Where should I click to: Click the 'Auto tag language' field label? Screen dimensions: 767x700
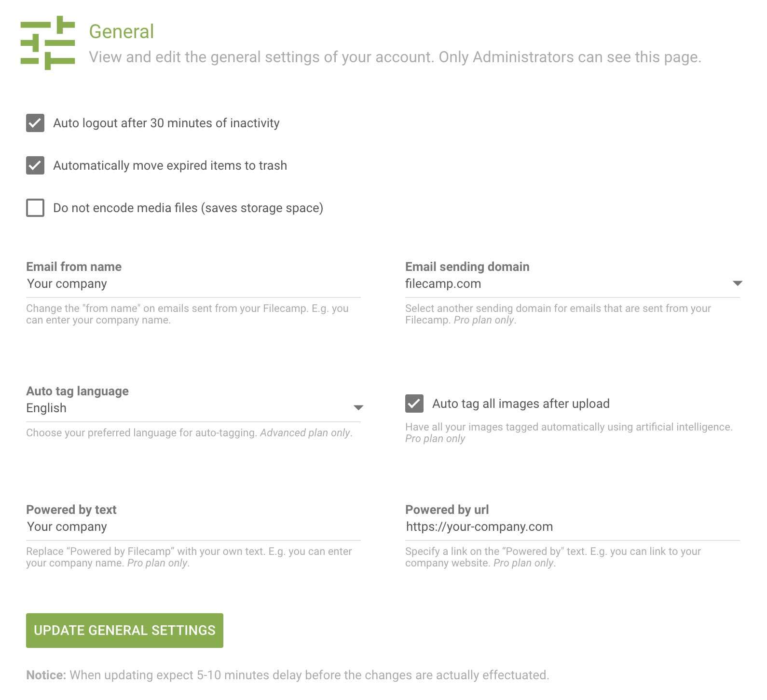click(77, 391)
